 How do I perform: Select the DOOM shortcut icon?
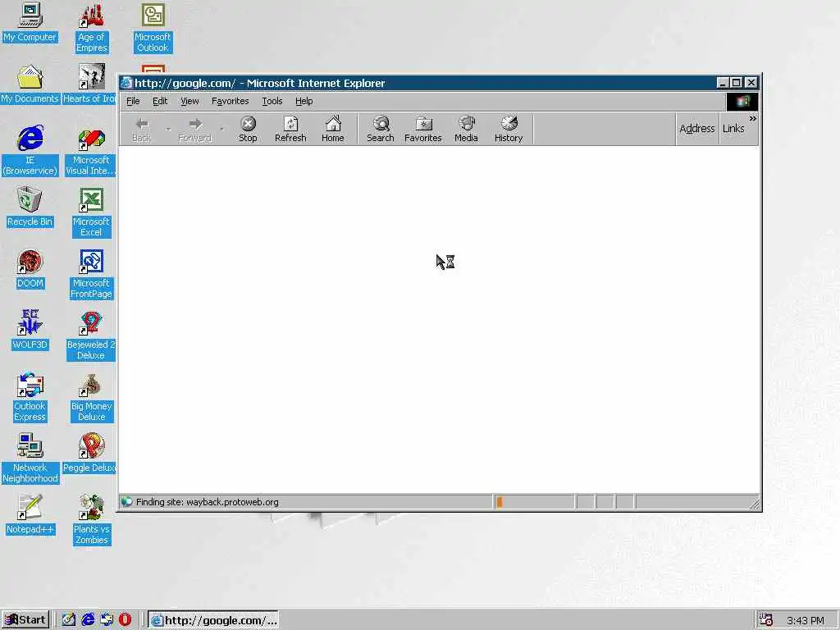(x=30, y=268)
